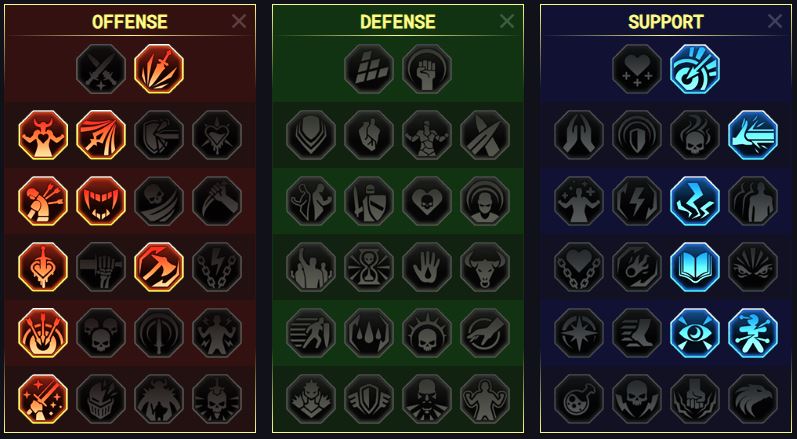Close the Support mastery panel
This screenshot has height=439, width=797.
(x=775, y=21)
